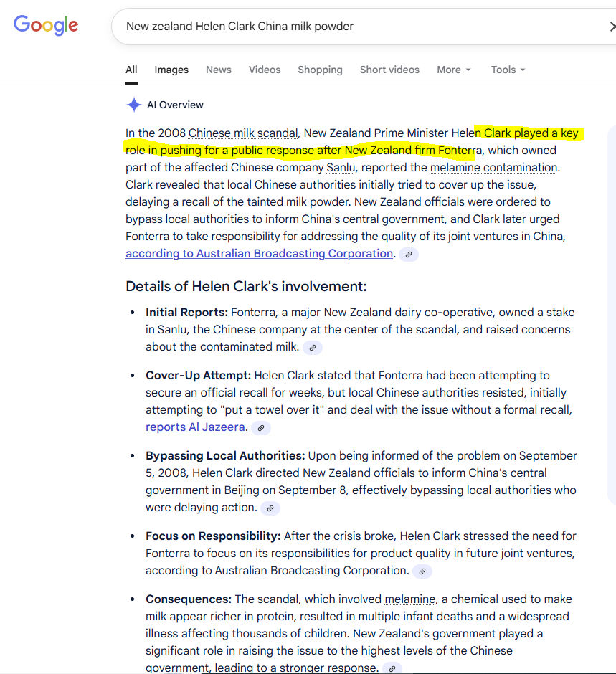This screenshot has width=616, height=674.
Task: Click the AI Overview sparkle icon
Action: [133, 105]
